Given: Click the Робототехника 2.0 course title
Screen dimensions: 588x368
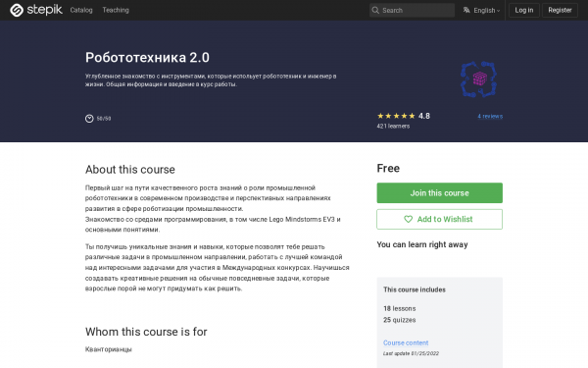Looking at the screenshot, I should [147, 58].
